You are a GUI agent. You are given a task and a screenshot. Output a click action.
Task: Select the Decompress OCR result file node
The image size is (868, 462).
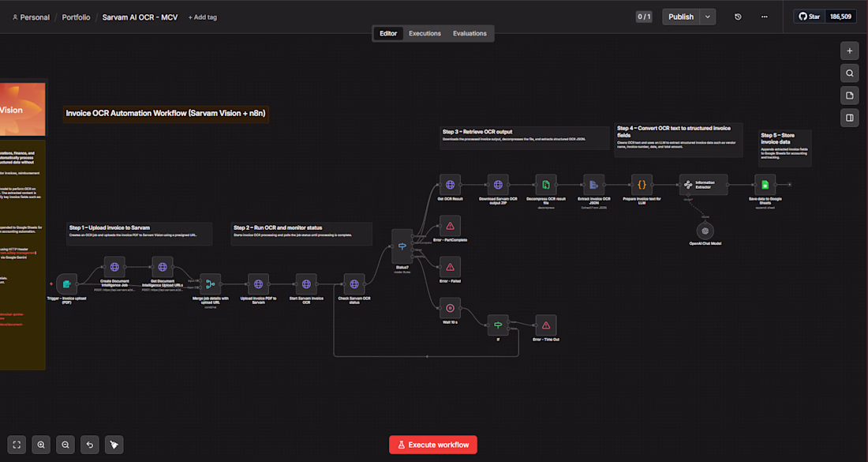pos(546,185)
